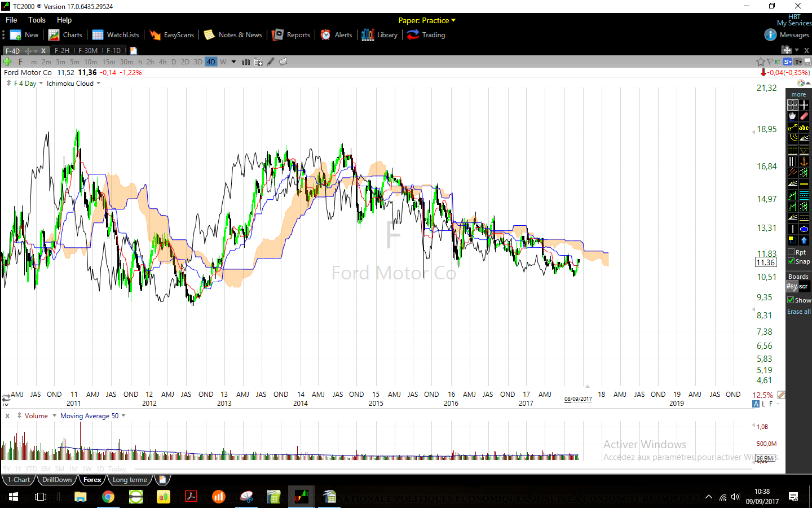Click the pencil drawing tools icon
The height and width of the screenshot is (508, 812).
(x=271, y=62)
